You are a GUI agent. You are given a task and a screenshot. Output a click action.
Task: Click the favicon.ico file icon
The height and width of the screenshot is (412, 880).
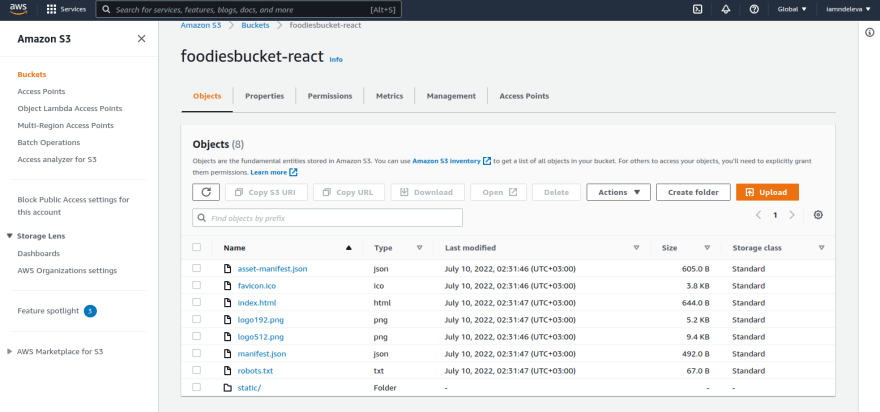(x=227, y=286)
